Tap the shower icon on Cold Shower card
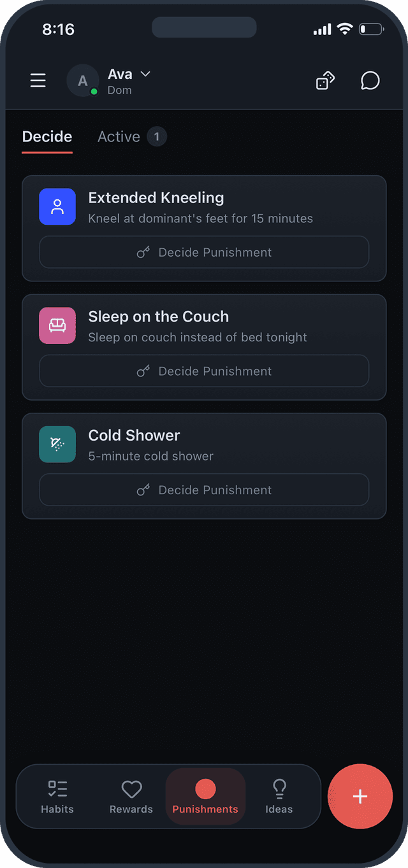 pos(57,444)
